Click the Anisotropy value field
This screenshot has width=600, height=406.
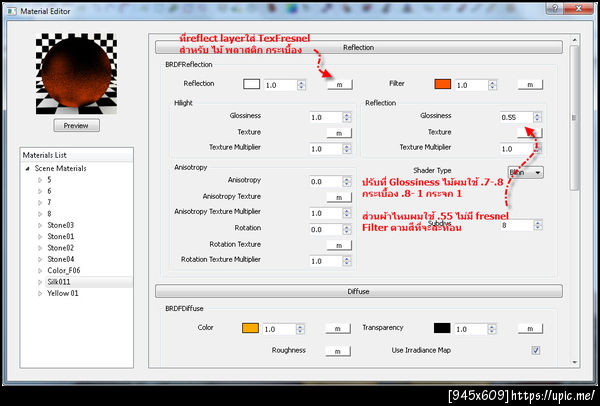(326, 182)
